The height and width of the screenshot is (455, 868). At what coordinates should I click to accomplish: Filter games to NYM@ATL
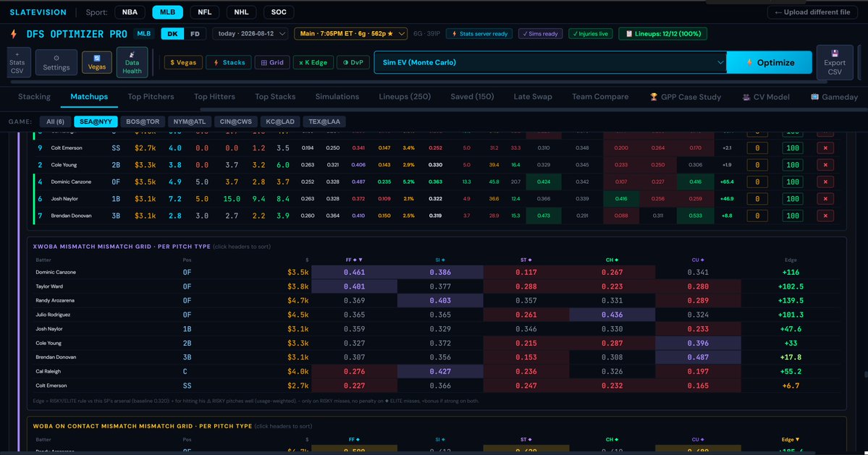[x=190, y=122]
